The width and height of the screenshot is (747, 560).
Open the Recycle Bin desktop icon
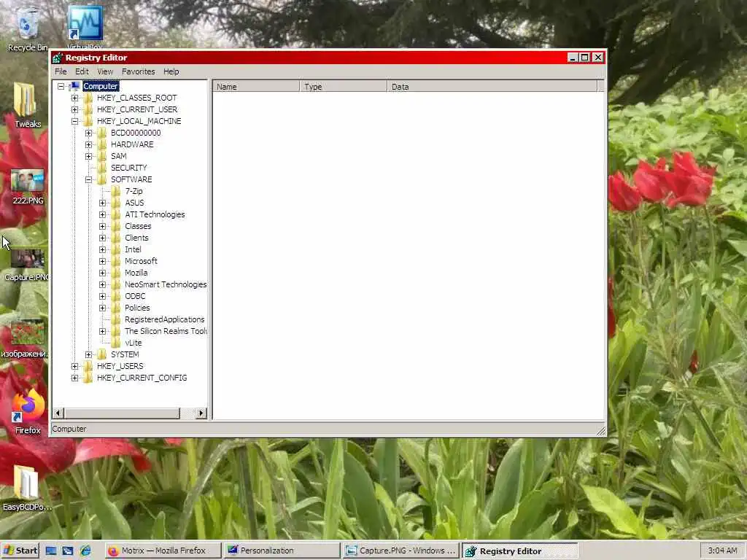point(27,28)
